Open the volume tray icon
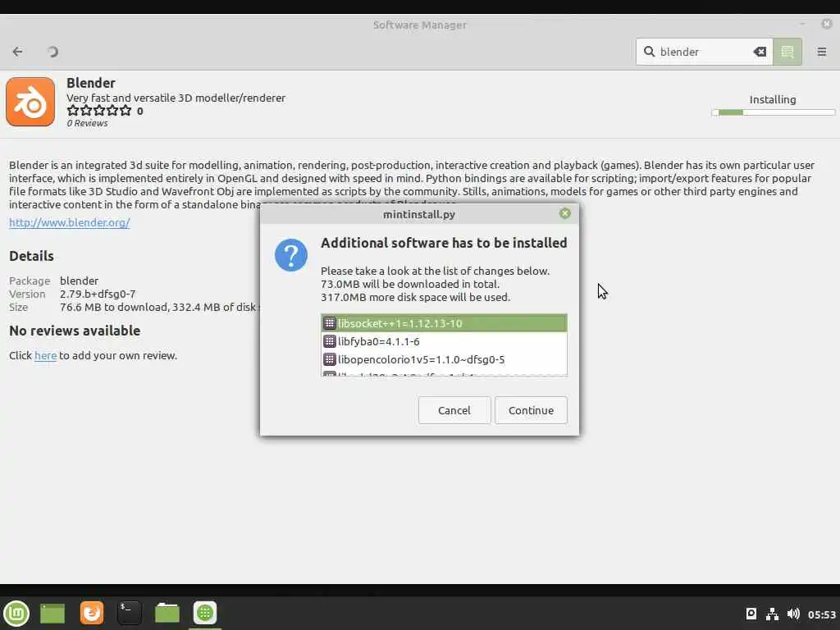This screenshot has width=840, height=630. pos(793,614)
